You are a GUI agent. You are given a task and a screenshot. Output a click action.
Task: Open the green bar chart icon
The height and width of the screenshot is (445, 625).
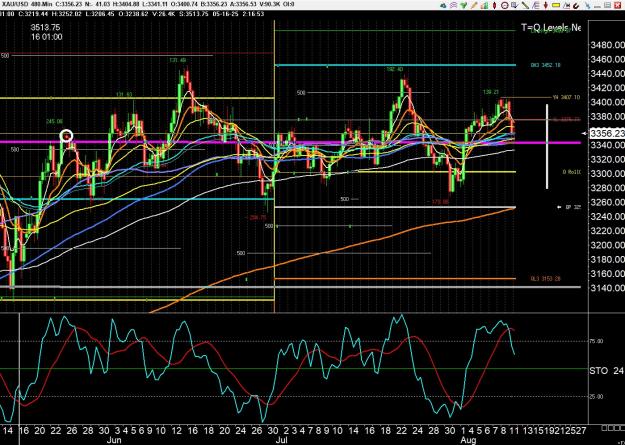coord(484,5)
